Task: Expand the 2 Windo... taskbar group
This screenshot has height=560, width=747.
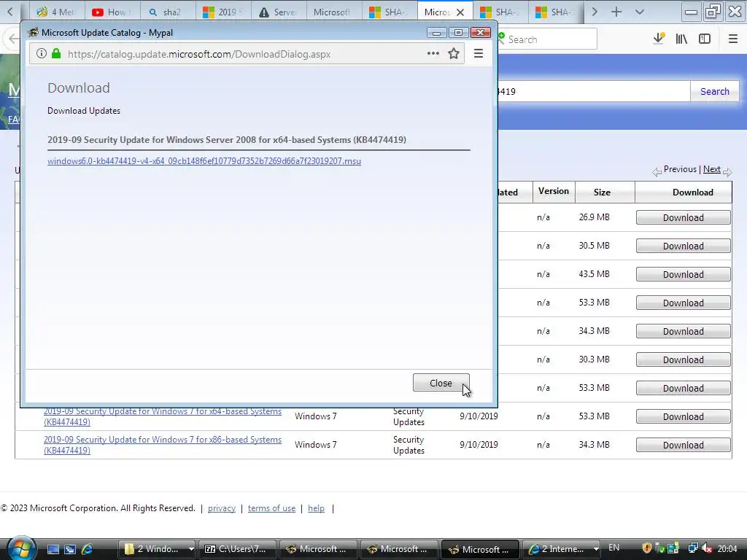Action: pos(191,549)
